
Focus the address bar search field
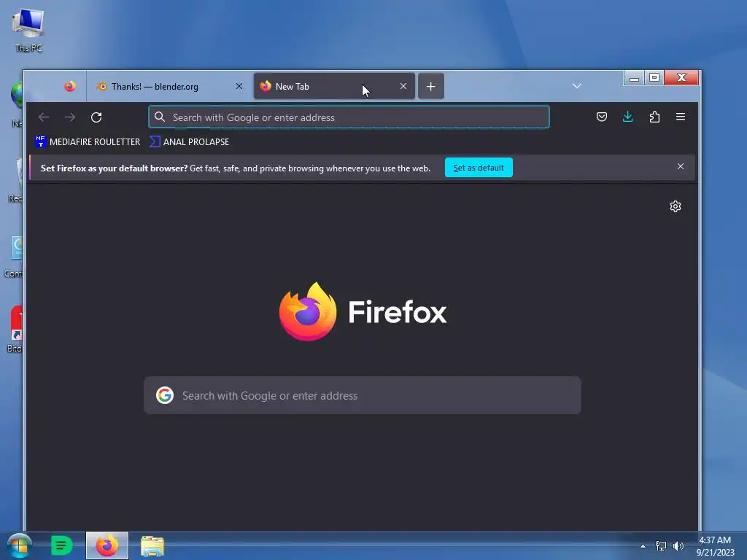tap(349, 117)
